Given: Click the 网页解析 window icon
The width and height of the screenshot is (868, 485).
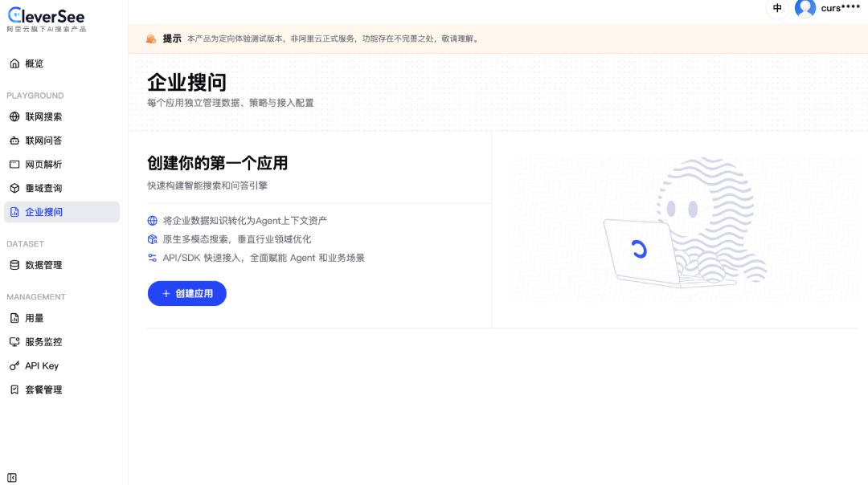Looking at the screenshot, I should pos(14,165).
